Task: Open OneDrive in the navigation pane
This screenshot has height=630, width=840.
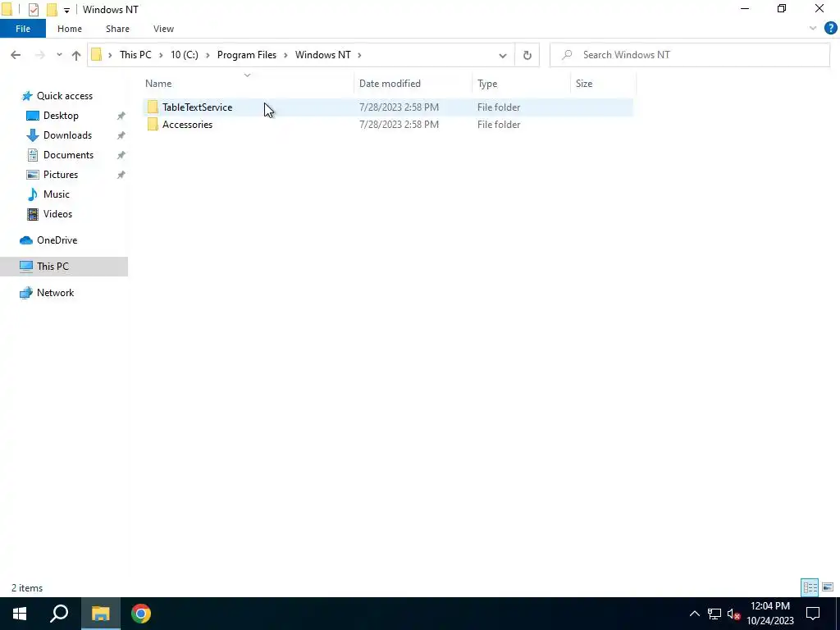Action: pos(57,240)
